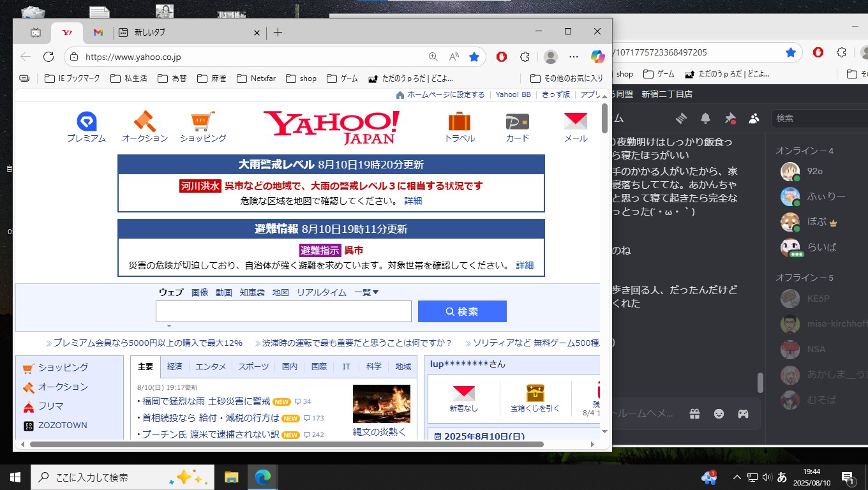868x490 pixels.
Task: Open Netxfar bookmark folder
Action: tap(256, 78)
